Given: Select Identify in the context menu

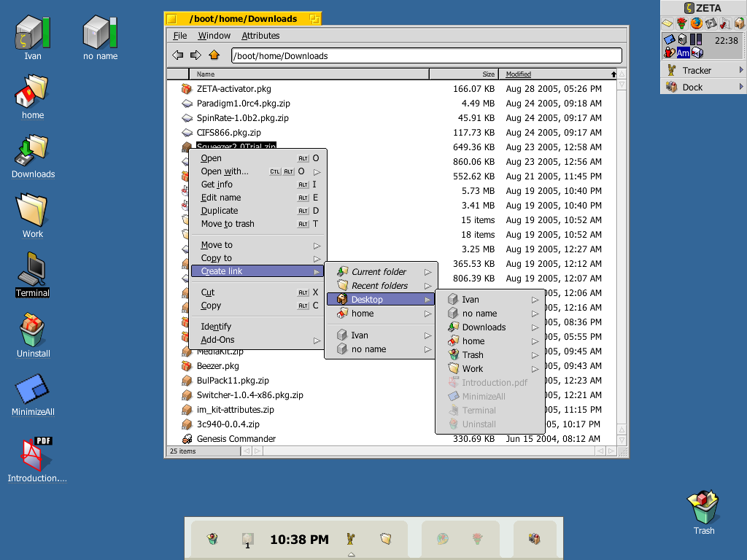Looking at the screenshot, I should coord(258,327).
